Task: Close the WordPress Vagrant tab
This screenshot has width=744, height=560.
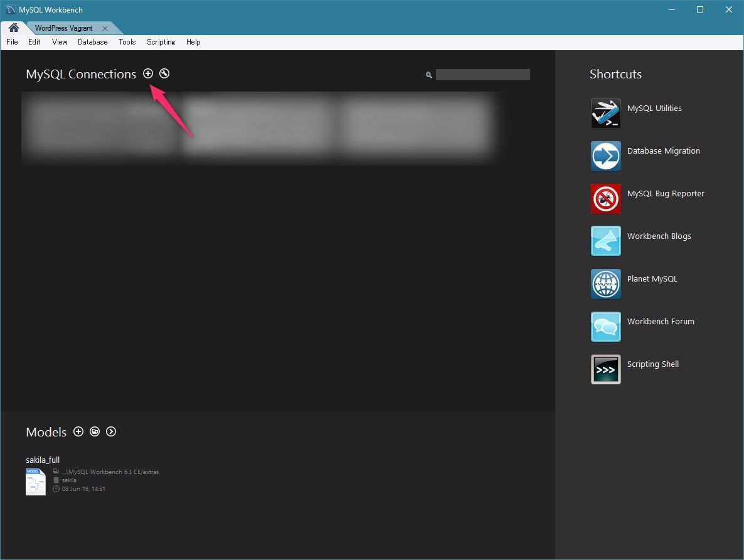Action: click(105, 28)
